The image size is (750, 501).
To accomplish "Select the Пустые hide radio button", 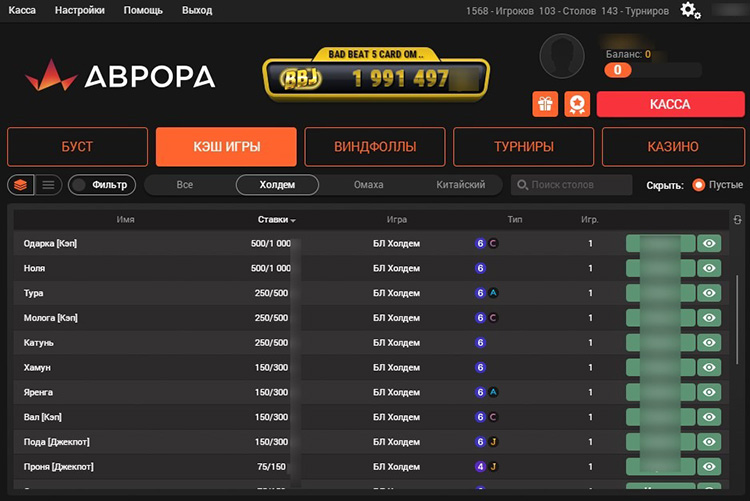I will (698, 185).
